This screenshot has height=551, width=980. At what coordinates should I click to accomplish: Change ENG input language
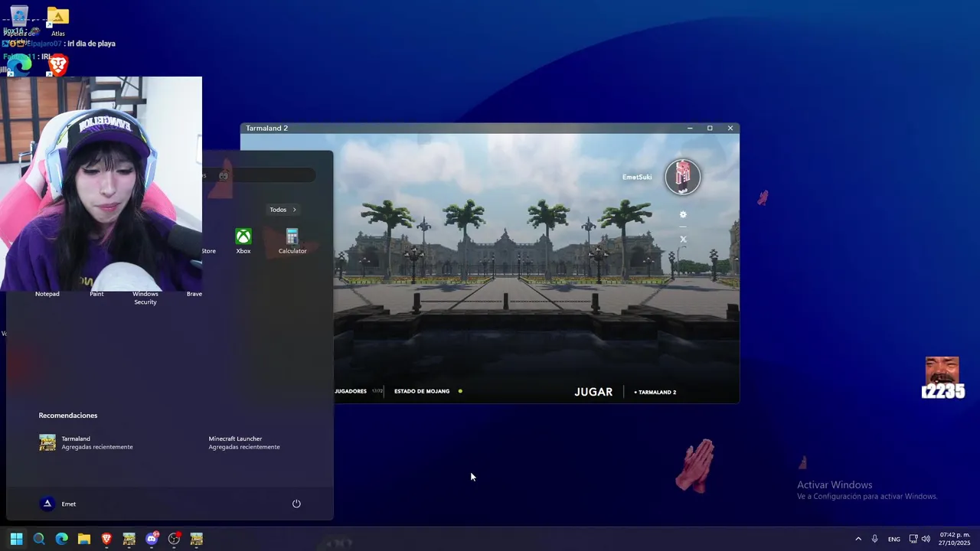(893, 540)
